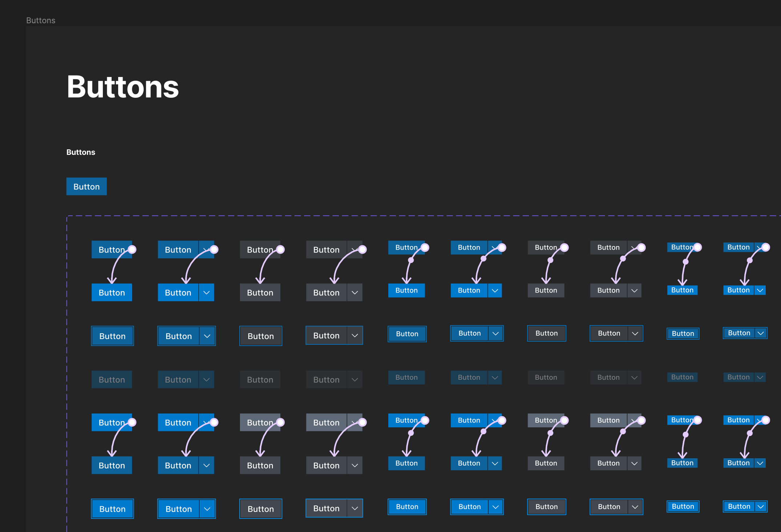Screen dimensions: 781x532
Task: Click third-row outlined large gray Button without chevron
Action: click(261, 336)
